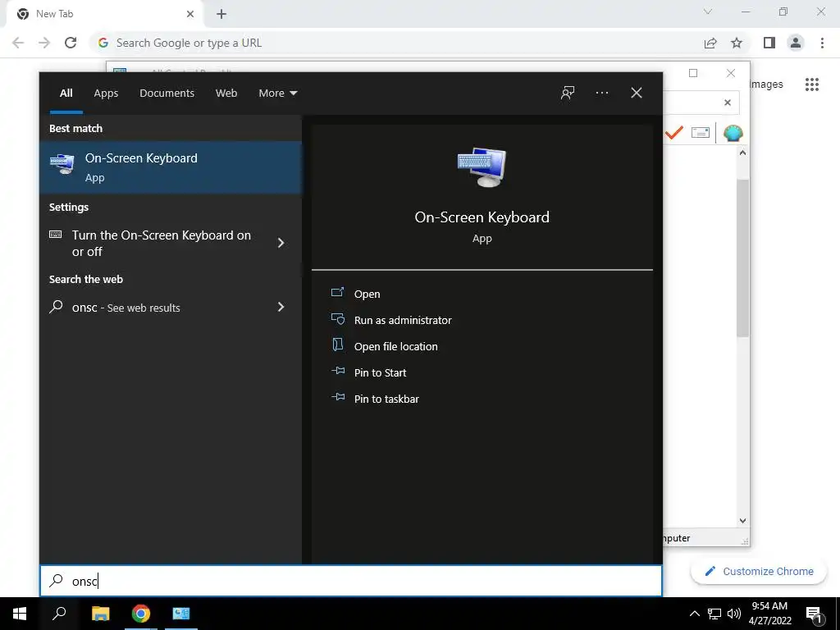The height and width of the screenshot is (630, 840).
Task: Bookmark this tab with the star icon
Action: click(x=737, y=43)
